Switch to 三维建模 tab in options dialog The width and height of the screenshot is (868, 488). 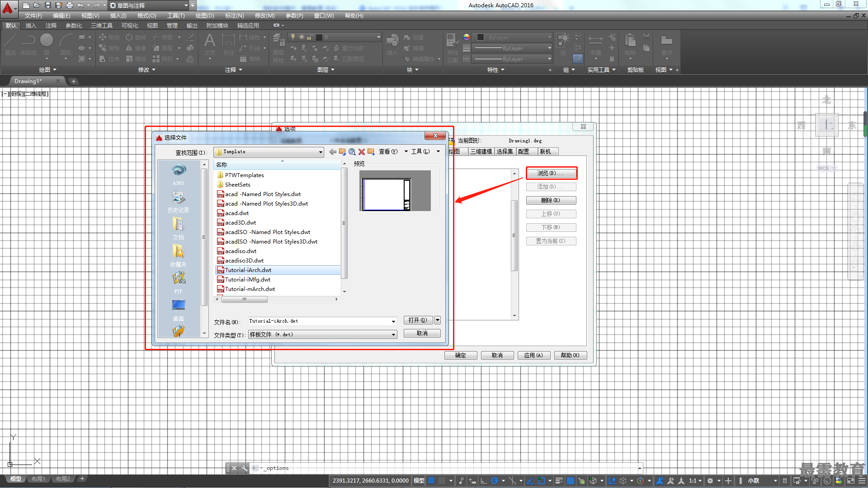click(481, 151)
